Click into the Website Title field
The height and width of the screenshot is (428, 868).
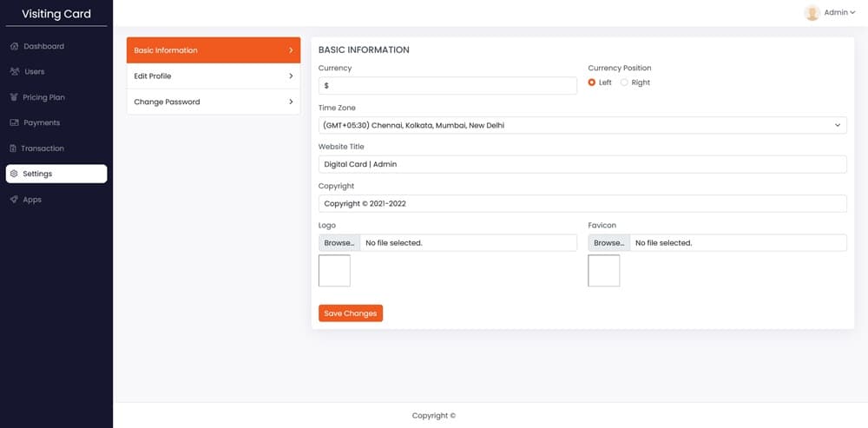pyautogui.click(x=582, y=164)
